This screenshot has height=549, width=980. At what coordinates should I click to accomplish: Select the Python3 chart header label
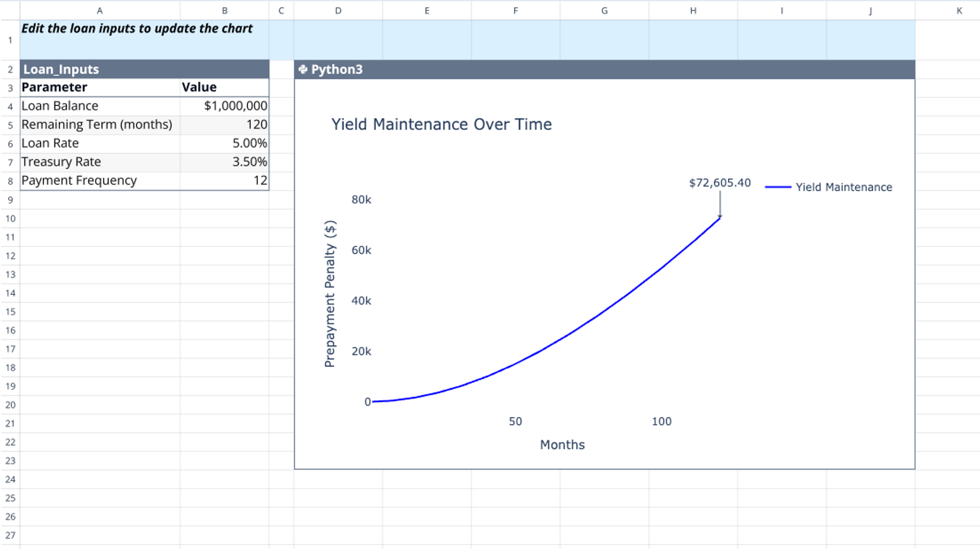pos(337,69)
